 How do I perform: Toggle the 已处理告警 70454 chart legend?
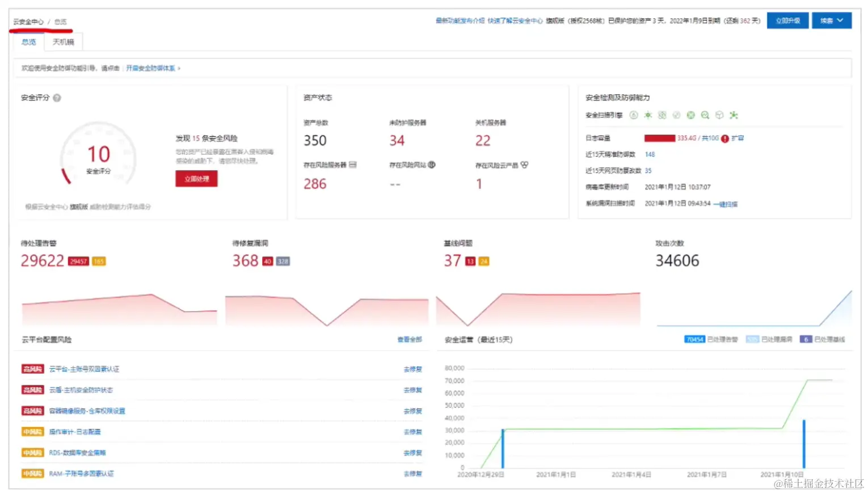click(711, 339)
